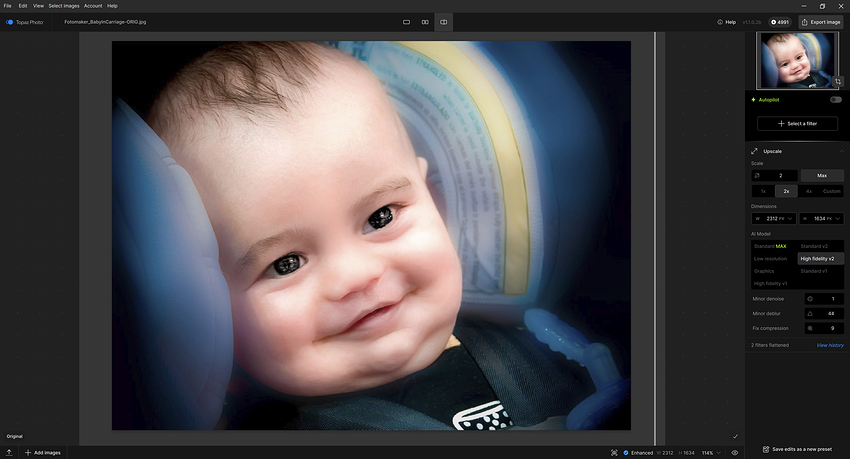
Task: Select side-by-side comparison view icon
Action: [x=425, y=21]
